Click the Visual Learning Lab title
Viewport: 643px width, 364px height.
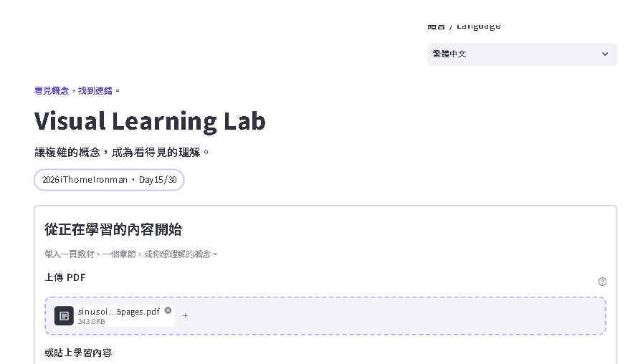pyautogui.click(x=150, y=121)
